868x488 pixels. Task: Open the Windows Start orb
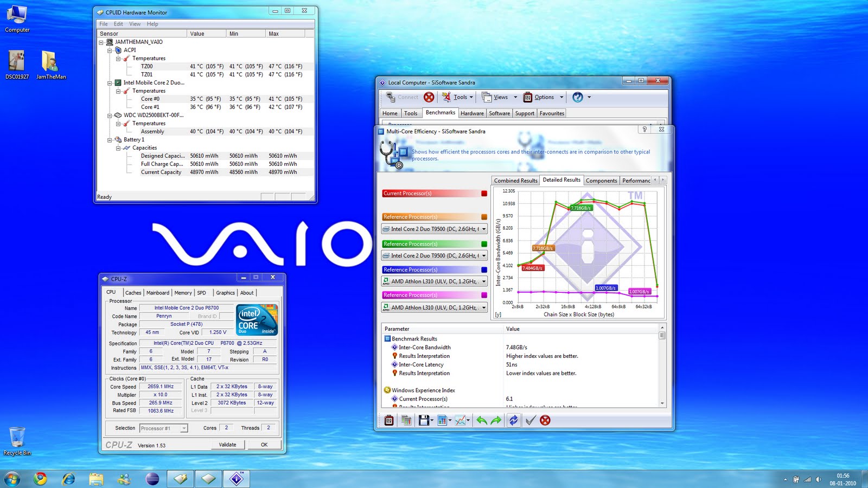point(12,479)
